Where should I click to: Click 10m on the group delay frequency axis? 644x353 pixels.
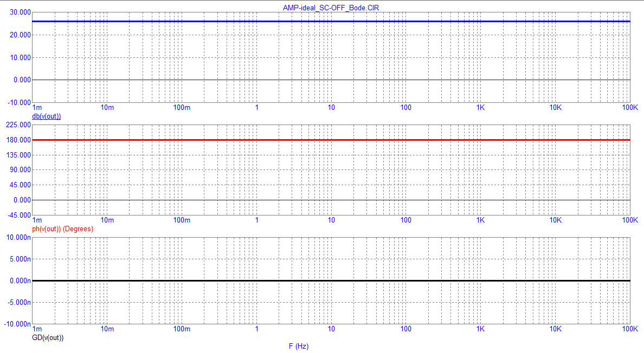[107, 329]
